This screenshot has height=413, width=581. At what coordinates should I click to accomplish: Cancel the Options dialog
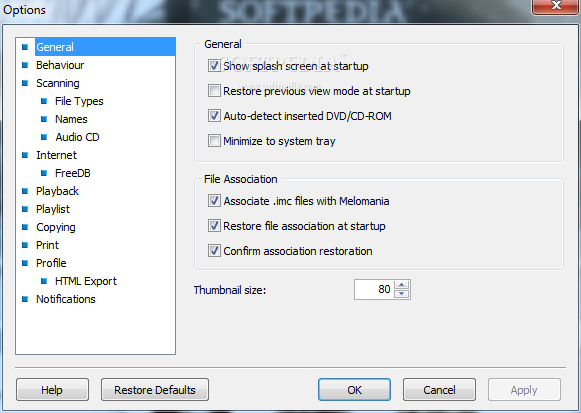click(x=439, y=390)
